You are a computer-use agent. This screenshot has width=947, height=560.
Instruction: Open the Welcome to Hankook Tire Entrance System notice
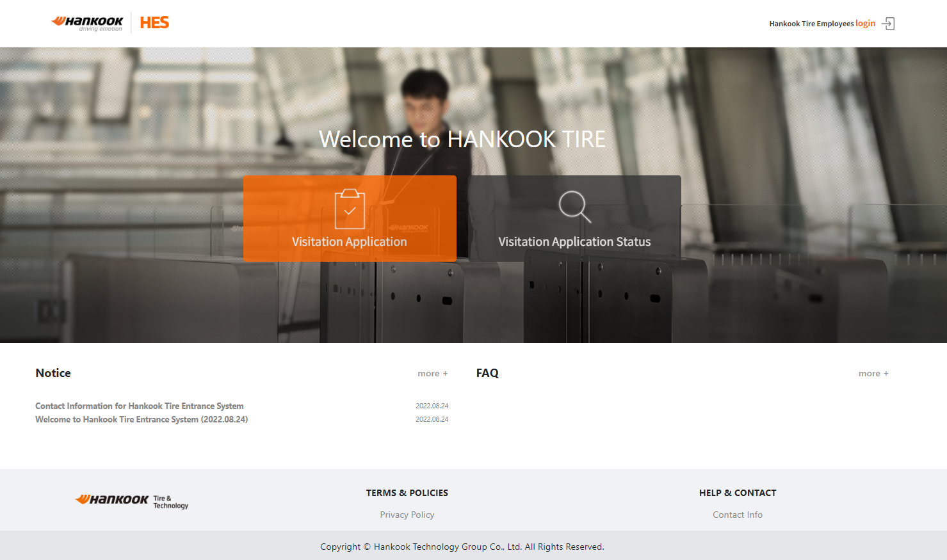(x=142, y=419)
